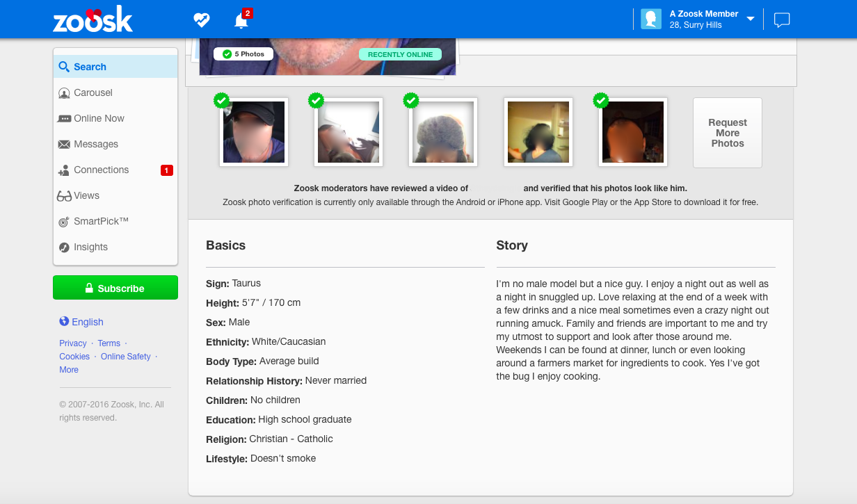Open the Online Safety link
The height and width of the screenshot is (504, 857).
click(x=125, y=356)
